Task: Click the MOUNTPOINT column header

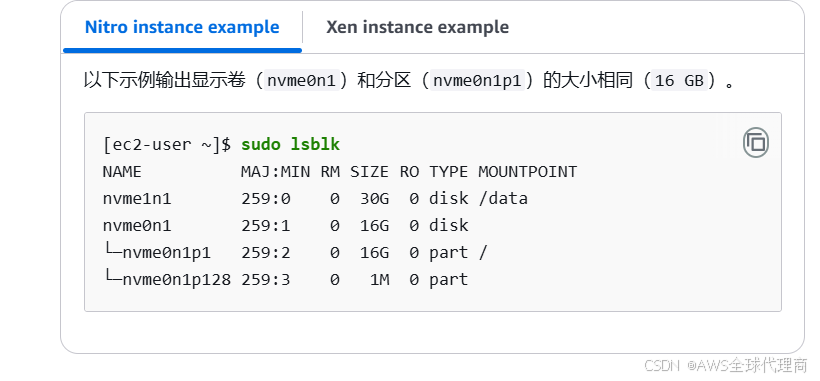Action: tap(527, 172)
